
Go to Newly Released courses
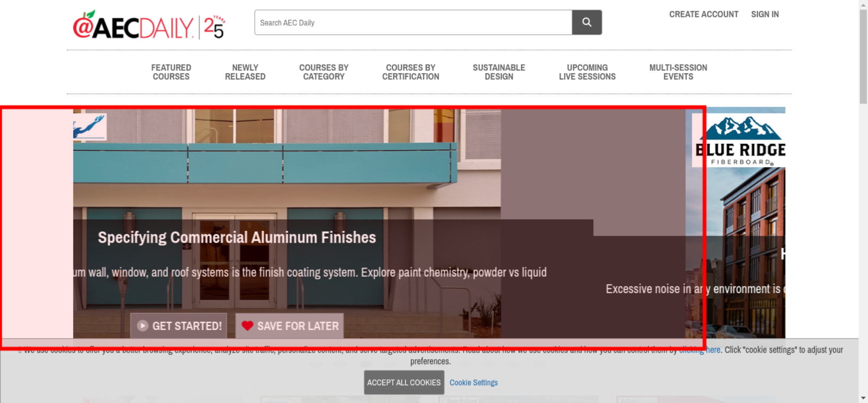tap(245, 72)
